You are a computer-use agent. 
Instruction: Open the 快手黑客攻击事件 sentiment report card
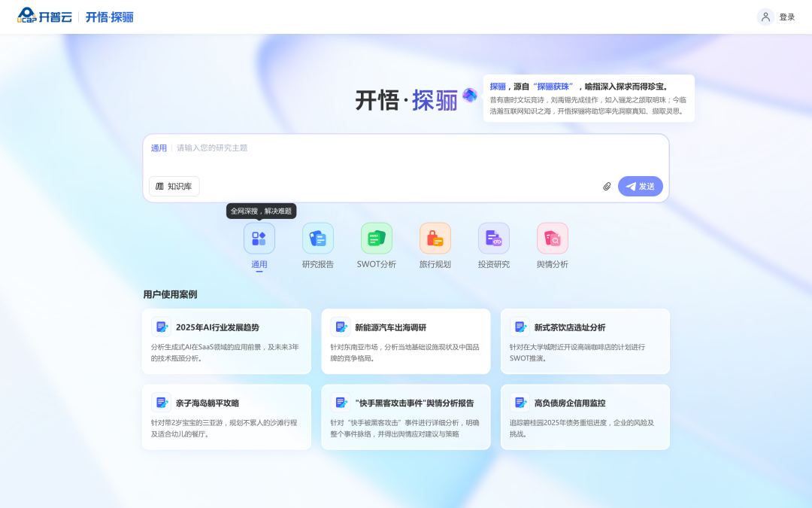point(405,417)
